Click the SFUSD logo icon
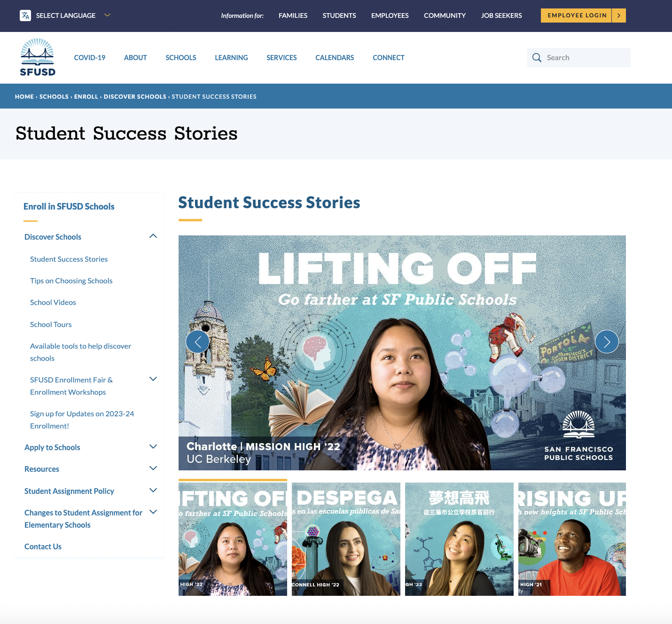The width and height of the screenshot is (672, 624). pyautogui.click(x=38, y=57)
